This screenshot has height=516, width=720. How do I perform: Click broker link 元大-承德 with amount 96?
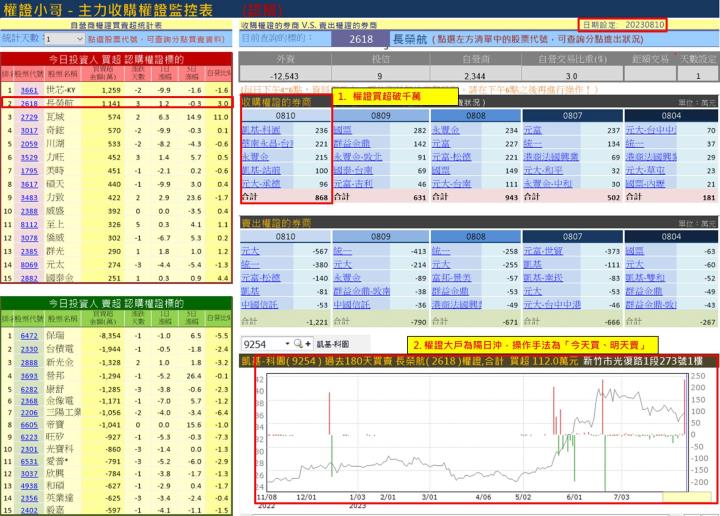click(261, 184)
